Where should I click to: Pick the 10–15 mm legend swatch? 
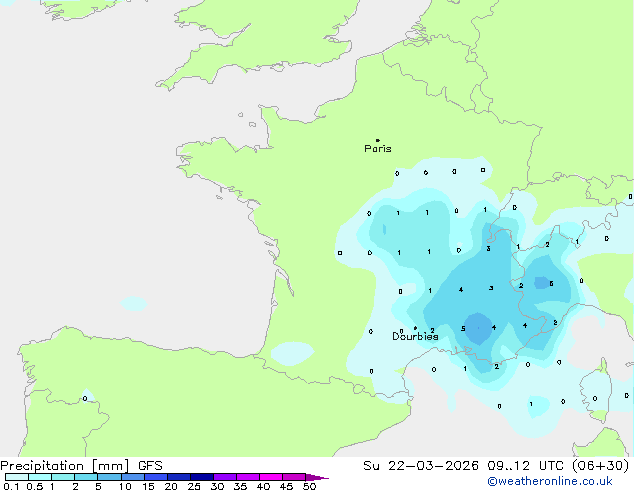133,477
